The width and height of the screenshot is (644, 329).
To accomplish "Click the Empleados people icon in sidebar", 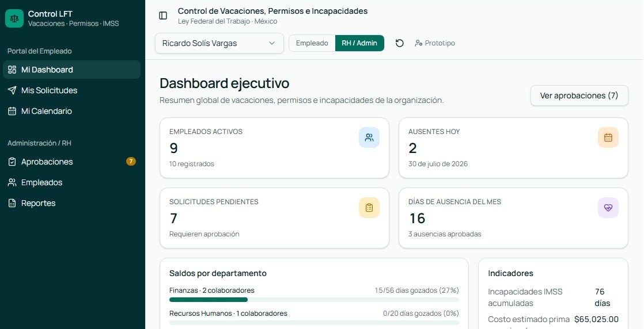I will (x=12, y=182).
